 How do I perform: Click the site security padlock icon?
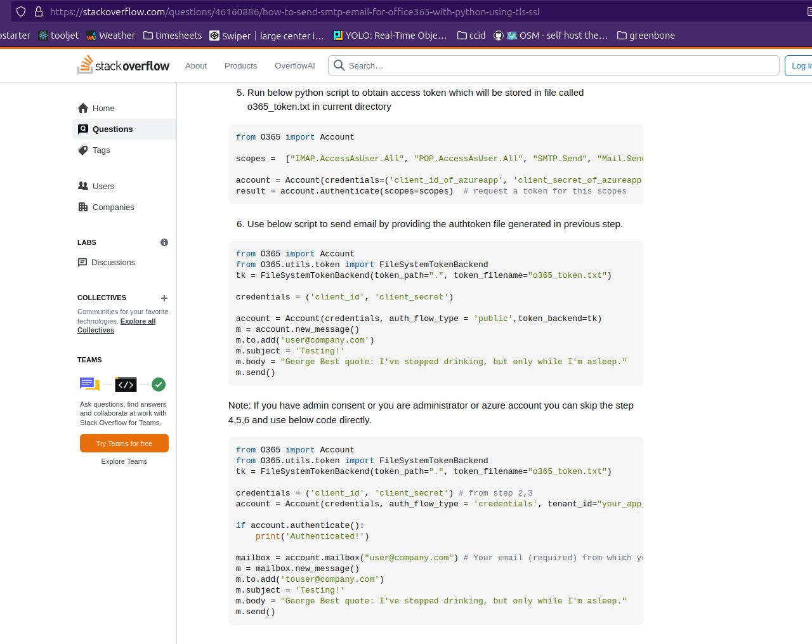click(39, 11)
